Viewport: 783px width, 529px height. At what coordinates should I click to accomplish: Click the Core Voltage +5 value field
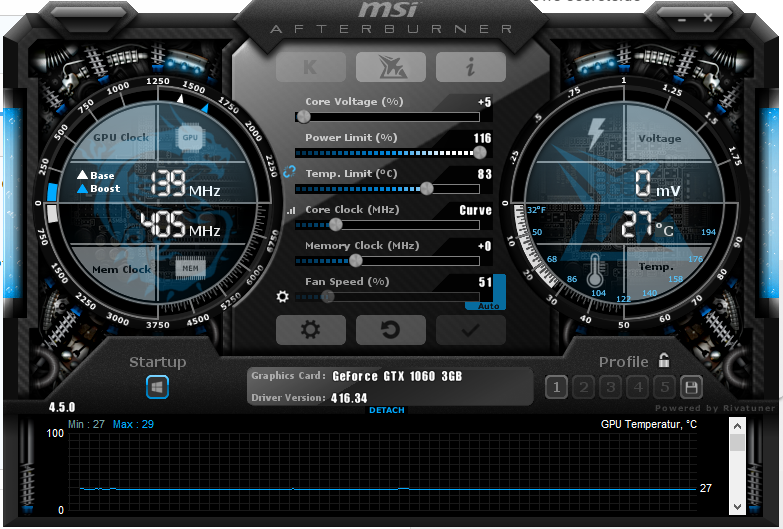coord(484,102)
